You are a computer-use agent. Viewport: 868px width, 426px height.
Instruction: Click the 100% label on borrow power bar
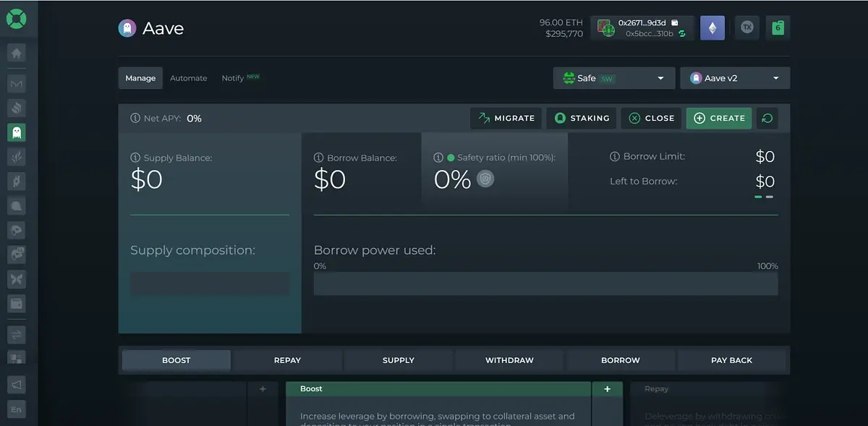767,266
